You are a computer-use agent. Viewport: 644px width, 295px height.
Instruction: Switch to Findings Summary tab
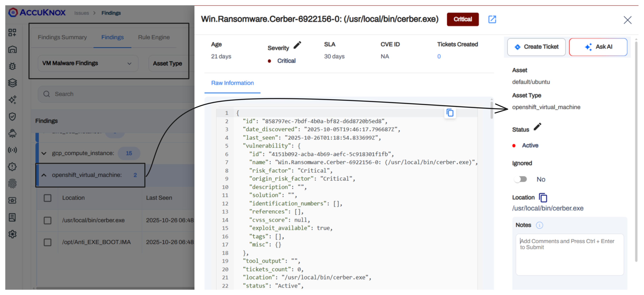62,37
